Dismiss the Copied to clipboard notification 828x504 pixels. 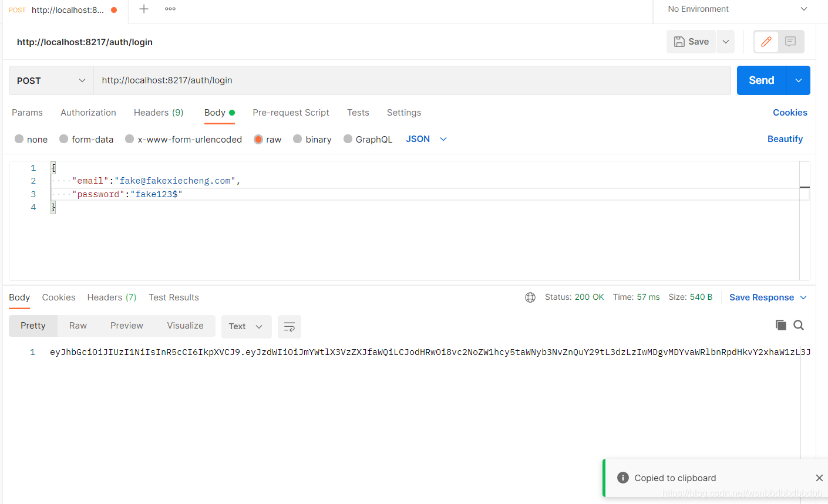click(819, 478)
